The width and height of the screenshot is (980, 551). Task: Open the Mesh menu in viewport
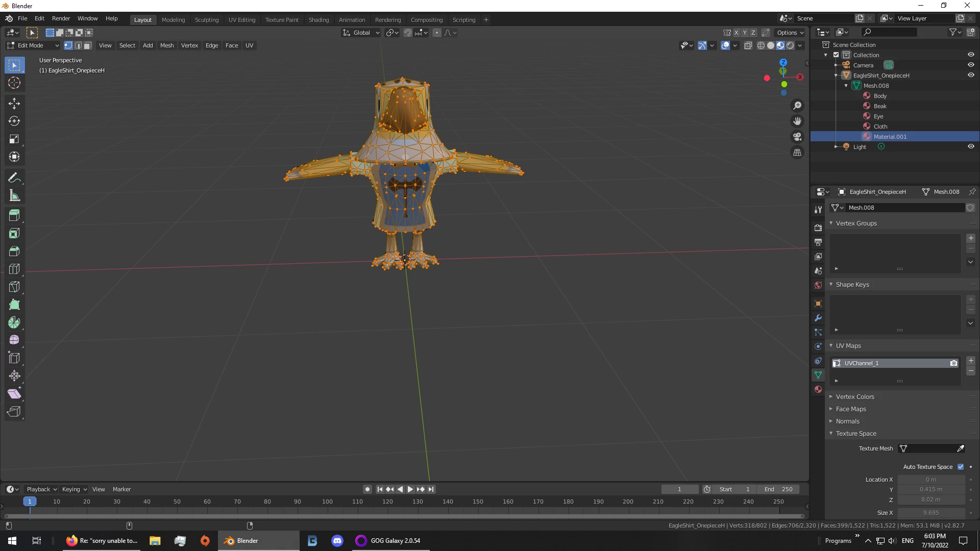167,45
